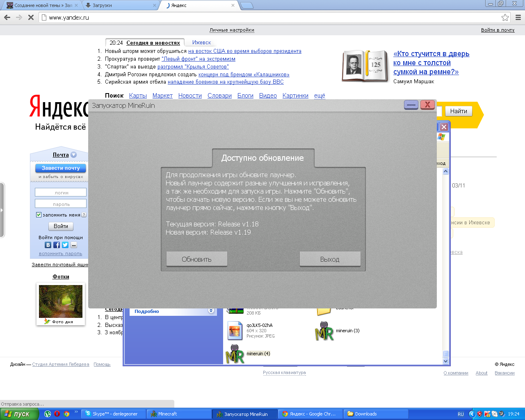Click the Войти в почту link
The image size is (525, 420).
point(498,30)
